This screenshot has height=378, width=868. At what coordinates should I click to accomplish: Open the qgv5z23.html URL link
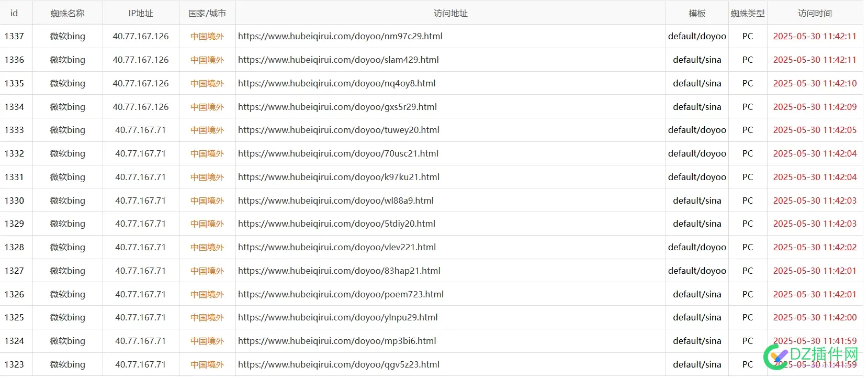[339, 364]
